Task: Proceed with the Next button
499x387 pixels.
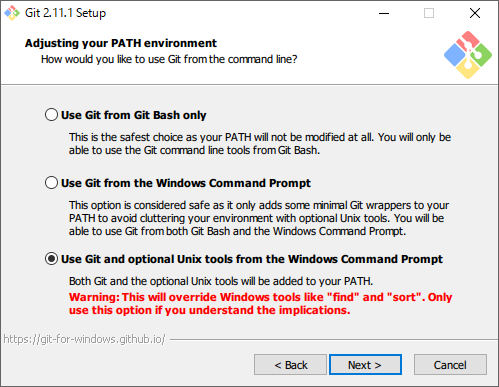Action: point(365,365)
